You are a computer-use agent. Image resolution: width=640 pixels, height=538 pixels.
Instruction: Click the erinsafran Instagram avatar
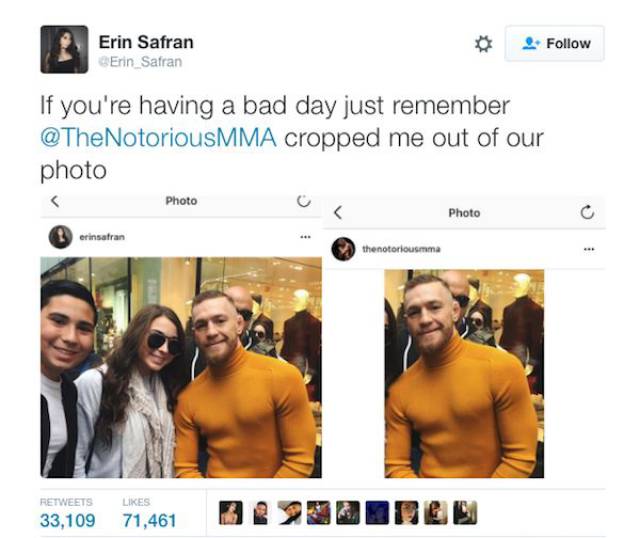tap(60, 237)
